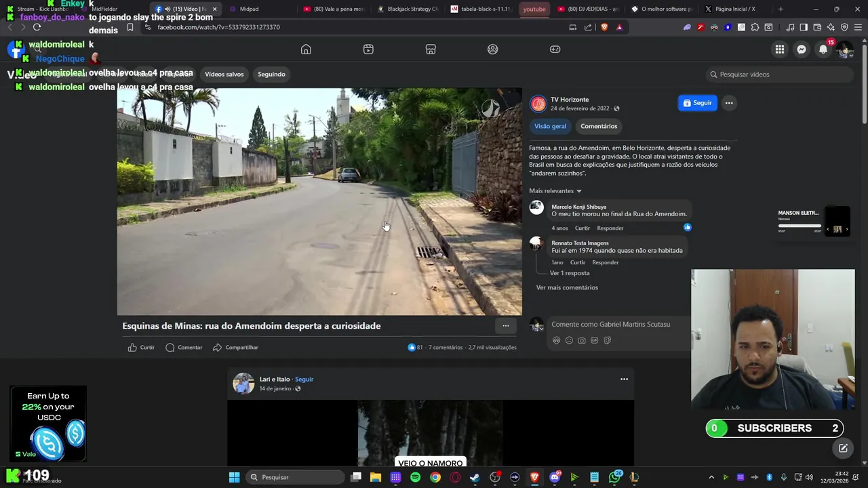Open the Facebook Groups icon
868x488 pixels.
tap(493, 49)
